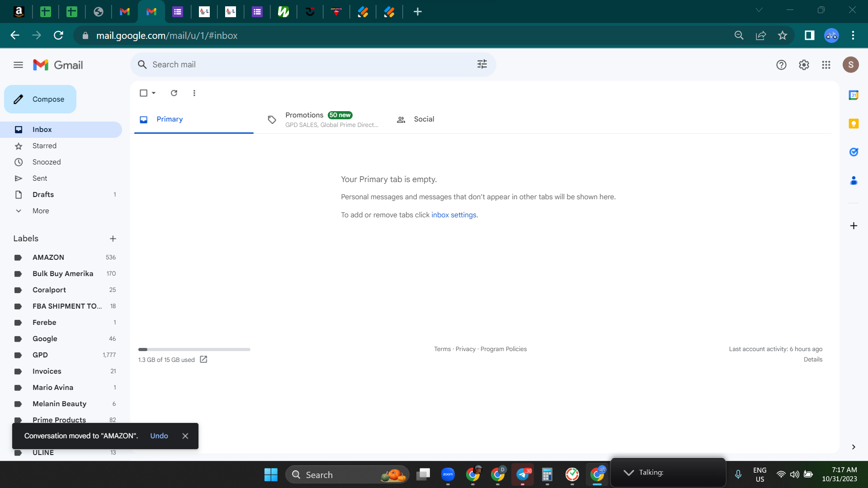The width and height of the screenshot is (868, 488).
Task: Bookmark this page with the star icon
Action: point(783,36)
